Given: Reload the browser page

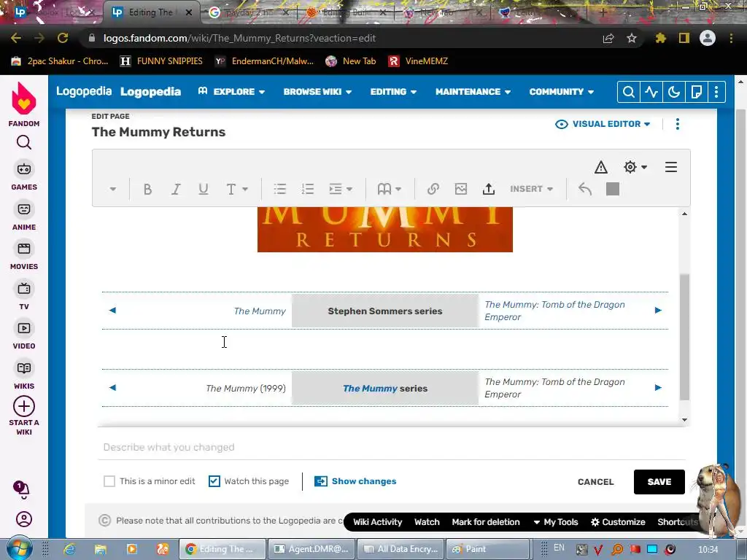Looking at the screenshot, I should click(x=63, y=38).
